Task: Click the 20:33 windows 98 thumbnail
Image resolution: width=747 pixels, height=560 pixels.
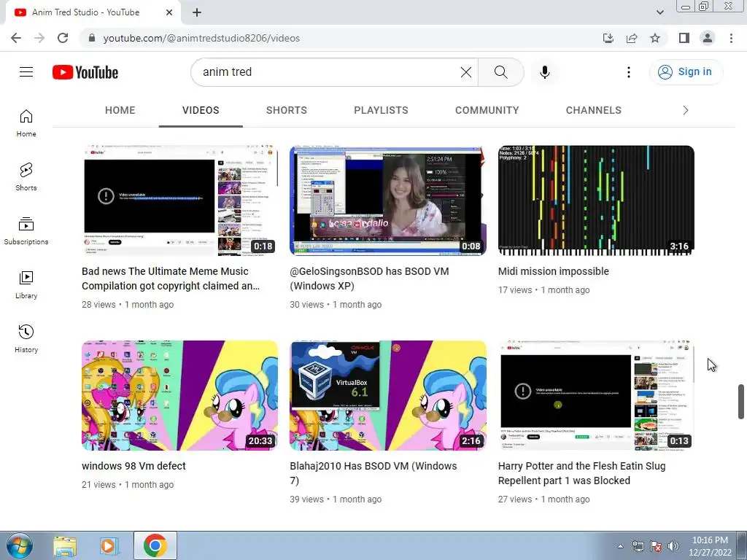Action: 179,395
